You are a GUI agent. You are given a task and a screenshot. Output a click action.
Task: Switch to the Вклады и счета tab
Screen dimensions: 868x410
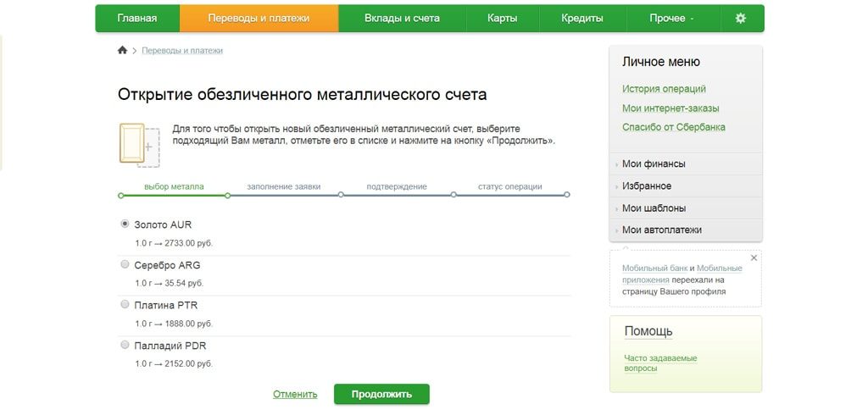click(x=400, y=18)
